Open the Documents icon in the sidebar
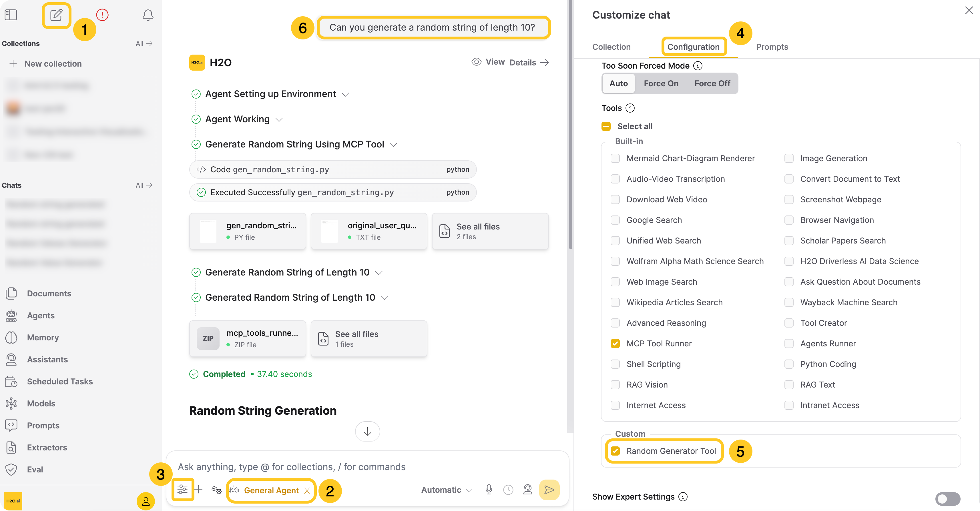 tap(11, 293)
